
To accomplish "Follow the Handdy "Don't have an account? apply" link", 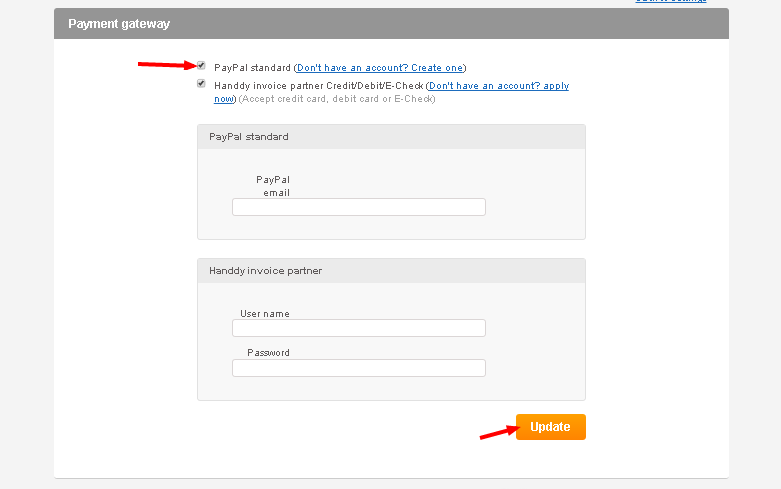I will tap(499, 86).
